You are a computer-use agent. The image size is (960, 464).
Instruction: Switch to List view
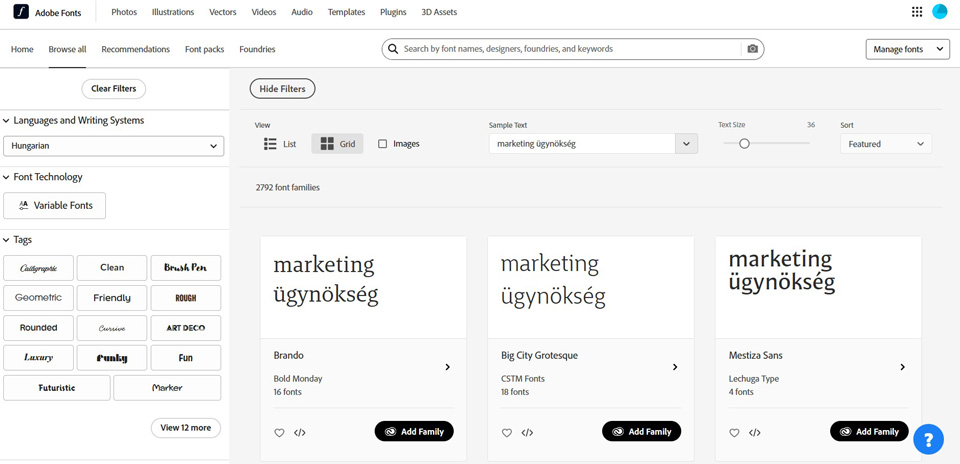click(x=280, y=144)
